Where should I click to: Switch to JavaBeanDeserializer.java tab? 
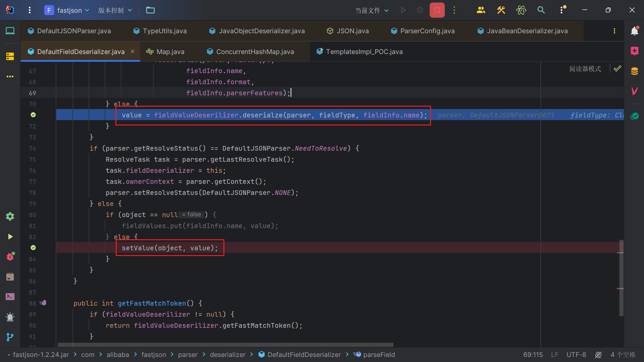point(523,31)
